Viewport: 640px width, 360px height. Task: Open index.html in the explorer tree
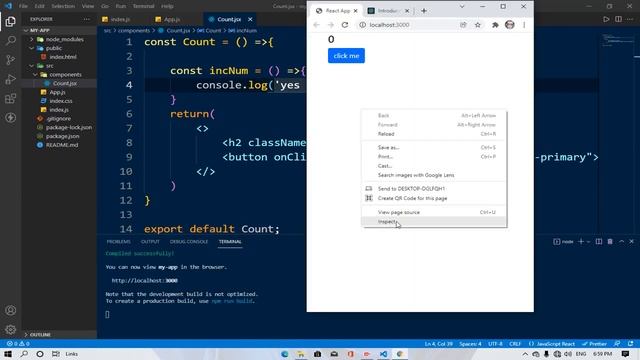[63, 57]
